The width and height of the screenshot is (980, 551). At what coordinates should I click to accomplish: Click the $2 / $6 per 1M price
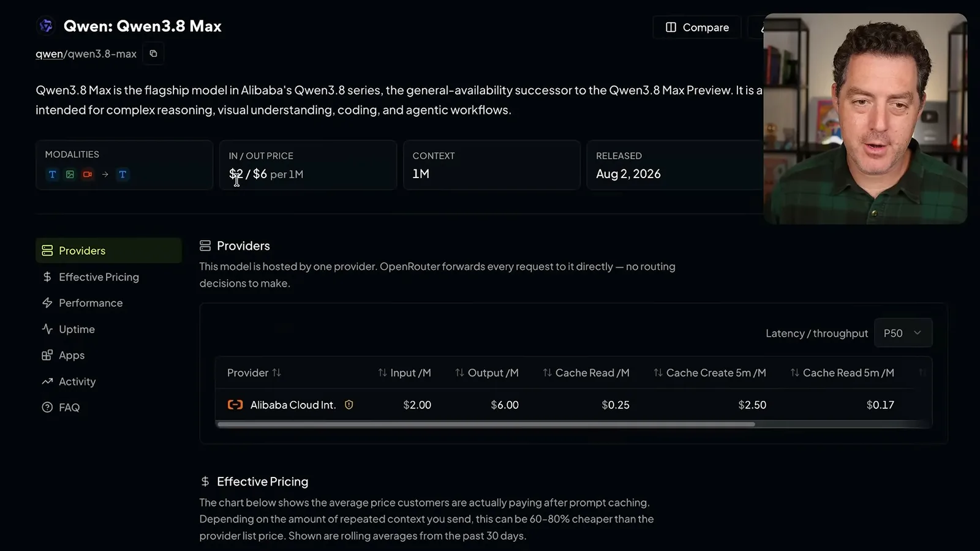(266, 174)
